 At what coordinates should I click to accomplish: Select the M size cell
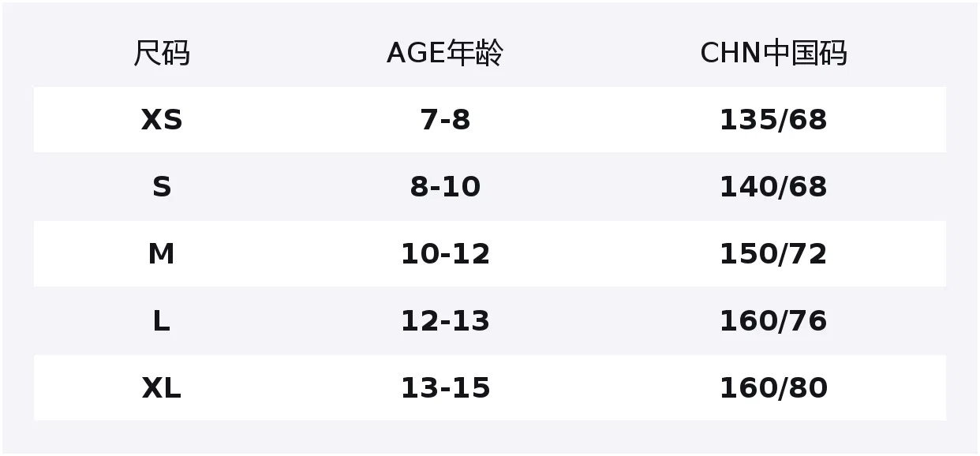161,254
